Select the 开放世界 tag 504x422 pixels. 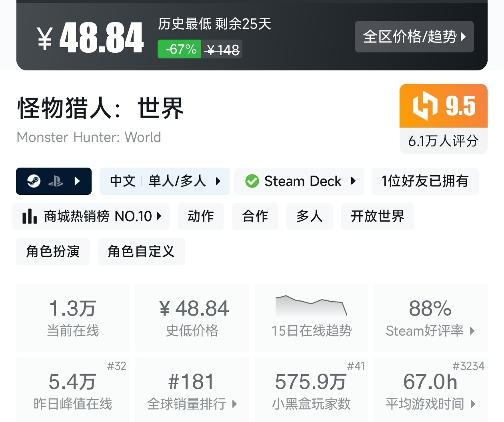tap(378, 216)
